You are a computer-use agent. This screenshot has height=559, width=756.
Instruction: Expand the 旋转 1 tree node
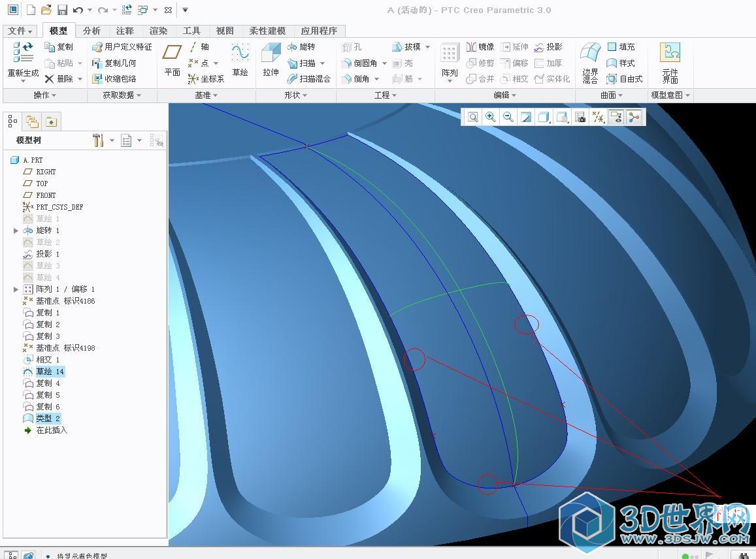click(16, 231)
